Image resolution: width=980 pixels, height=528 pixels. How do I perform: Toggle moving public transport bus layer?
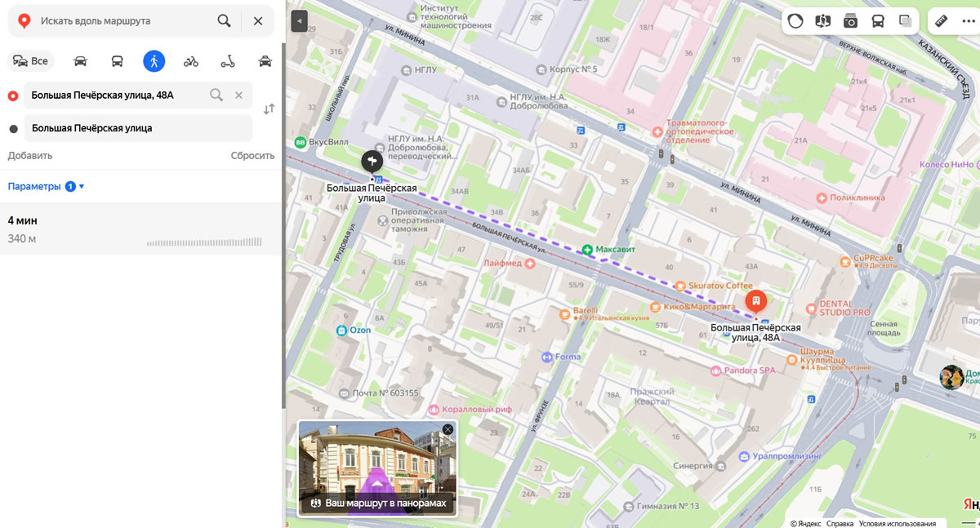point(878,21)
